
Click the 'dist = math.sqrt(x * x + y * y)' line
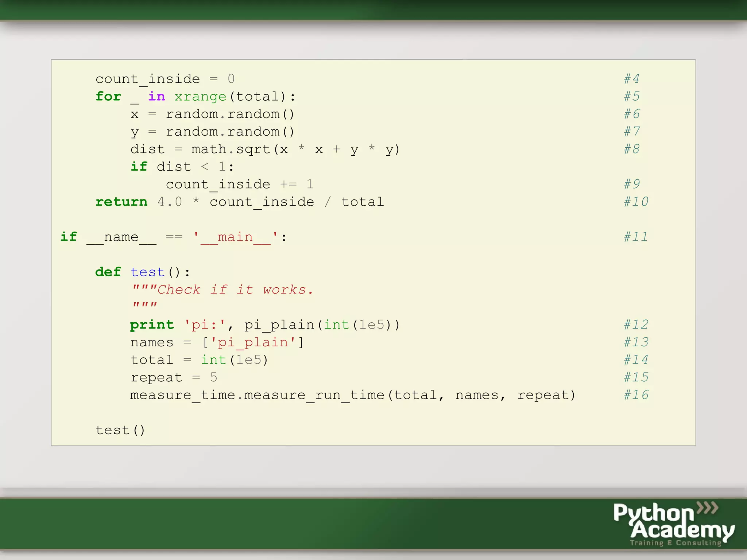265,149
